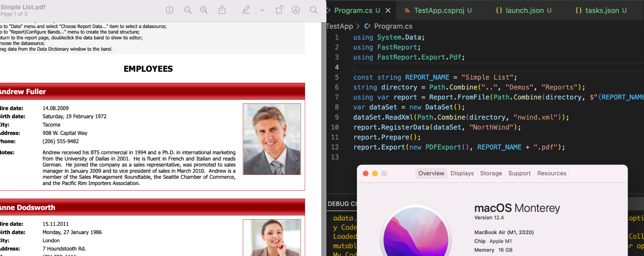This screenshot has width=644, height=256.
Task: Click Andrew Fuller's employee photo
Action: (272, 139)
